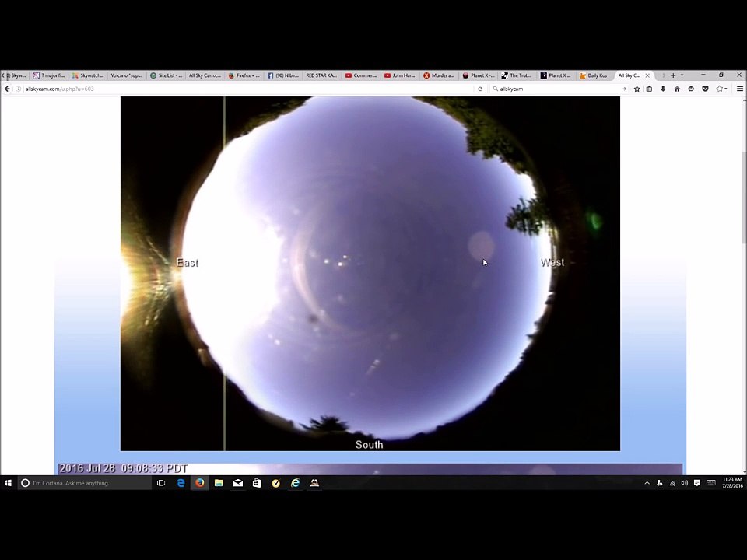Screen dimensions: 747x560
Task: Open the chat smiley toolbar icon
Action: pyautogui.click(x=691, y=89)
